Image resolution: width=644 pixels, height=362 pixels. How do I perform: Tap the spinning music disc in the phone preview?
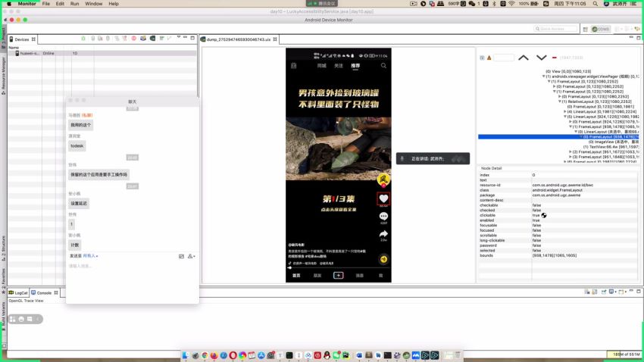pyautogui.click(x=383, y=260)
